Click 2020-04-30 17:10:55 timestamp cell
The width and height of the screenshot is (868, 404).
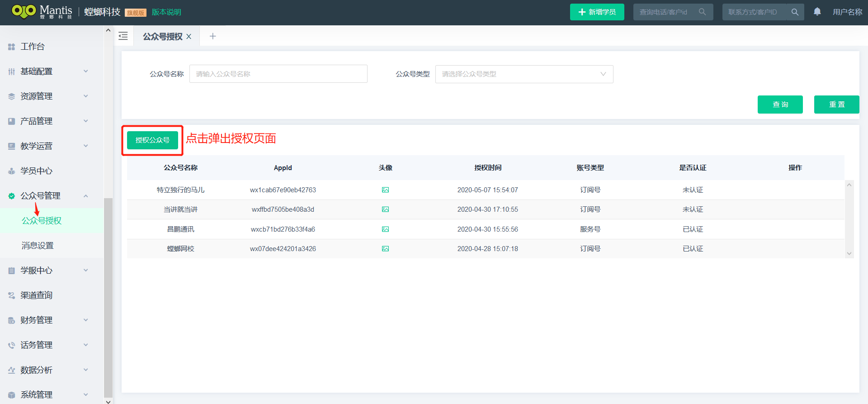[487, 209]
